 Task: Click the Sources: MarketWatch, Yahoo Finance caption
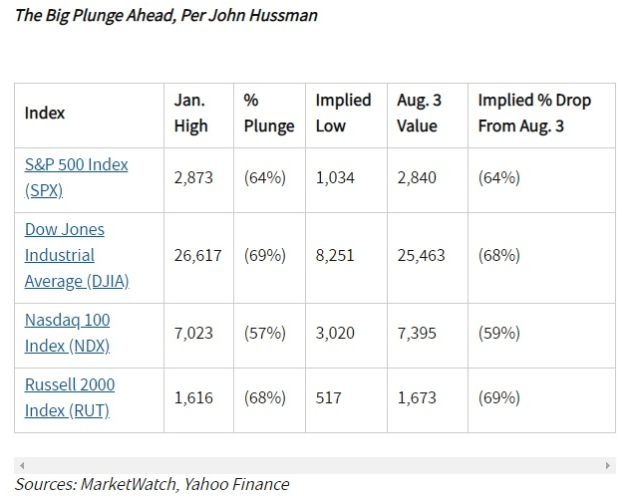click(152, 484)
